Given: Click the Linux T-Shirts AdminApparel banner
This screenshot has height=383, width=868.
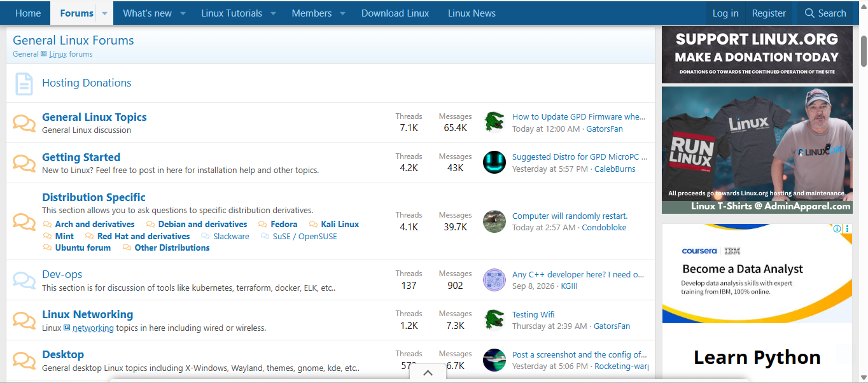Looking at the screenshot, I should (x=757, y=150).
